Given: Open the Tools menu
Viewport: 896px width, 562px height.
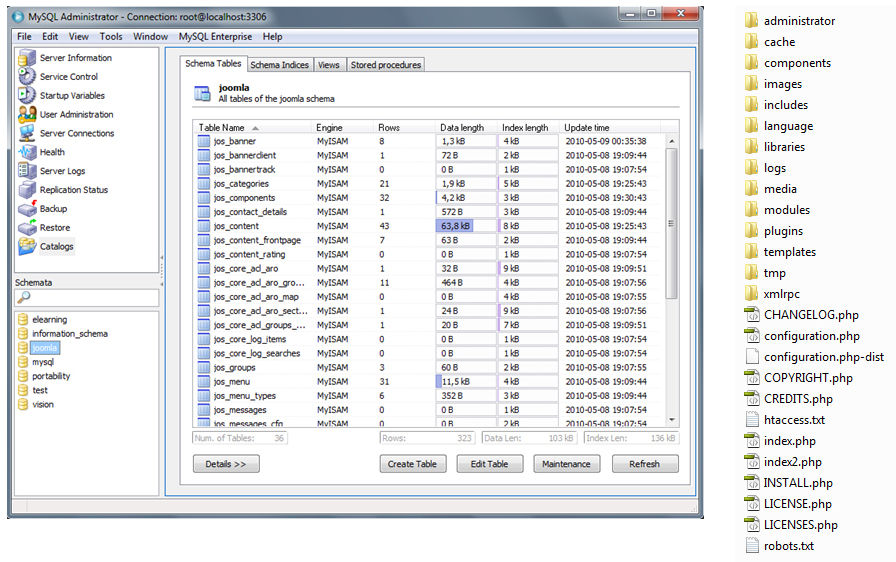Looking at the screenshot, I should pyautogui.click(x=111, y=37).
